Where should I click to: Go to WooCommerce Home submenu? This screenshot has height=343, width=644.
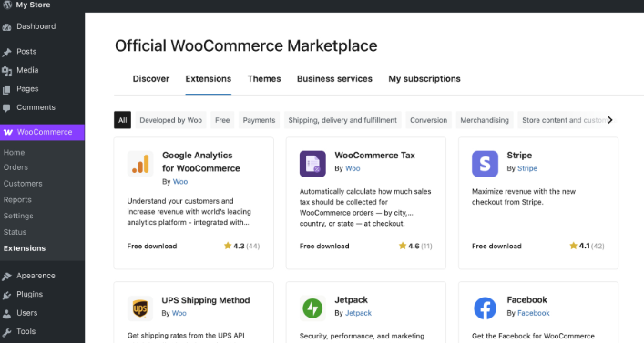click(x=14, y=152)
